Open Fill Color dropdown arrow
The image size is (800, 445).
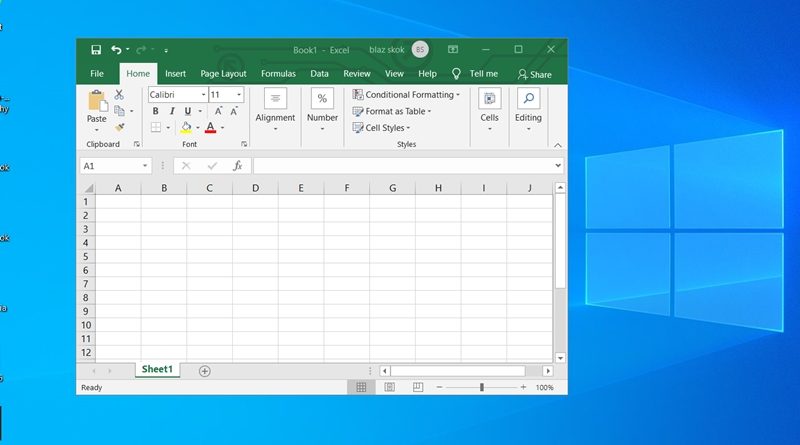[x=198, y=128]
